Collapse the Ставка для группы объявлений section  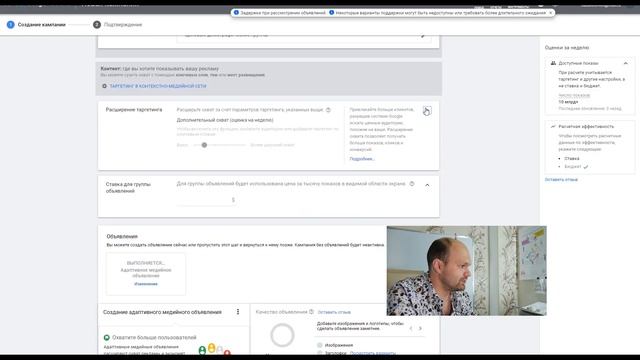pyautogui.click(x=427, y=185)
